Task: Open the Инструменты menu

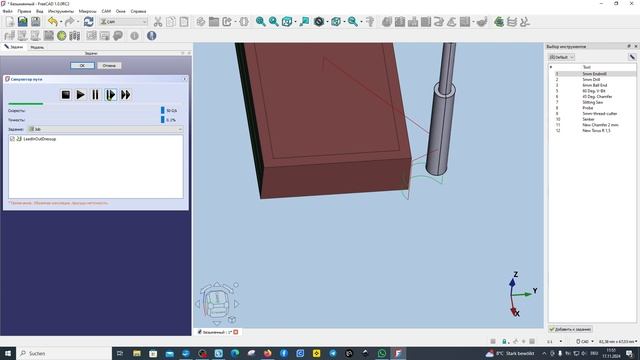Action: [x=61, y=11]
